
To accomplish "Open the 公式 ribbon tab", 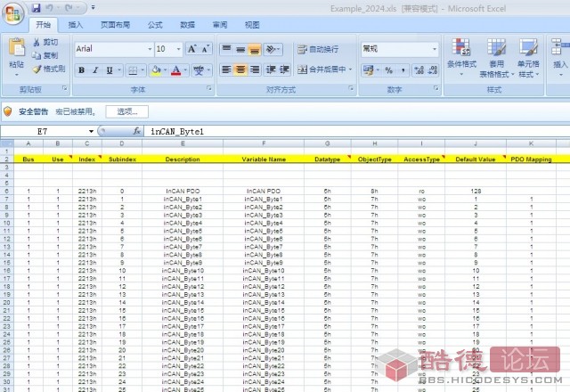I will pos(154,25).
